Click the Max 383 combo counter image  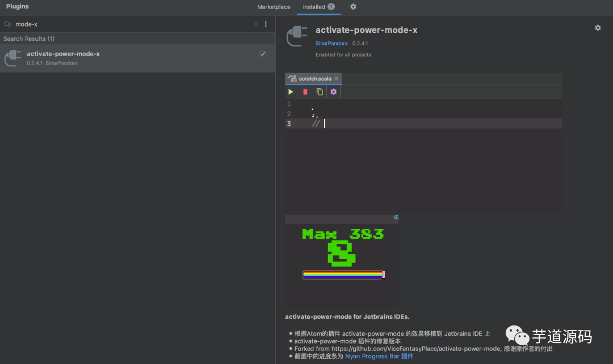pos(343,234)
